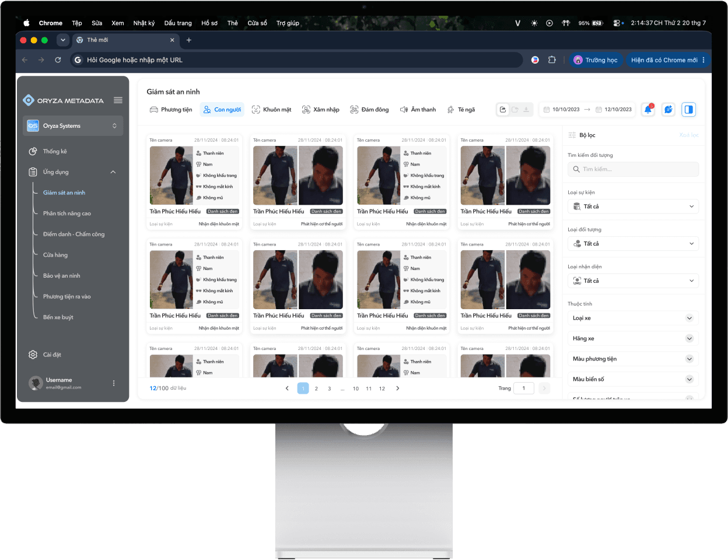The height and width of the screenshot is (560, 728).
Task: Select page 3 in pagination
Action: pyautogui.click(x=330, y=388)
